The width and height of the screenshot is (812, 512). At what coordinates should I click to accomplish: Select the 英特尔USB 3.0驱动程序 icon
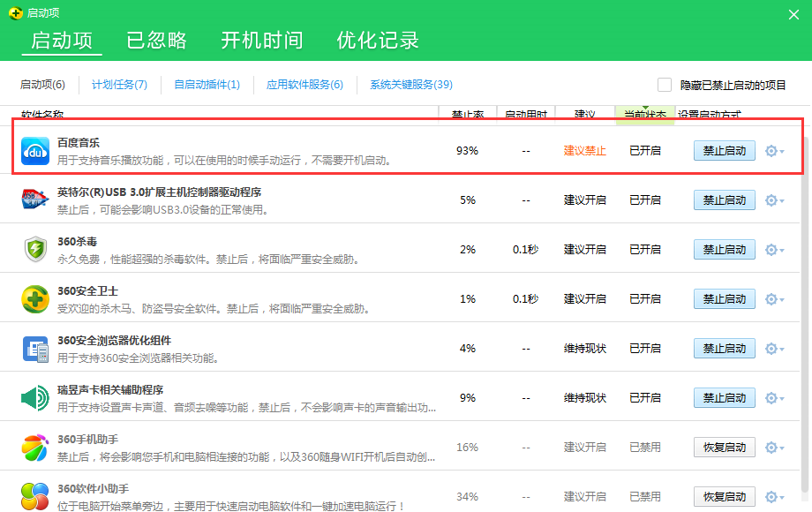coord(34,200)
